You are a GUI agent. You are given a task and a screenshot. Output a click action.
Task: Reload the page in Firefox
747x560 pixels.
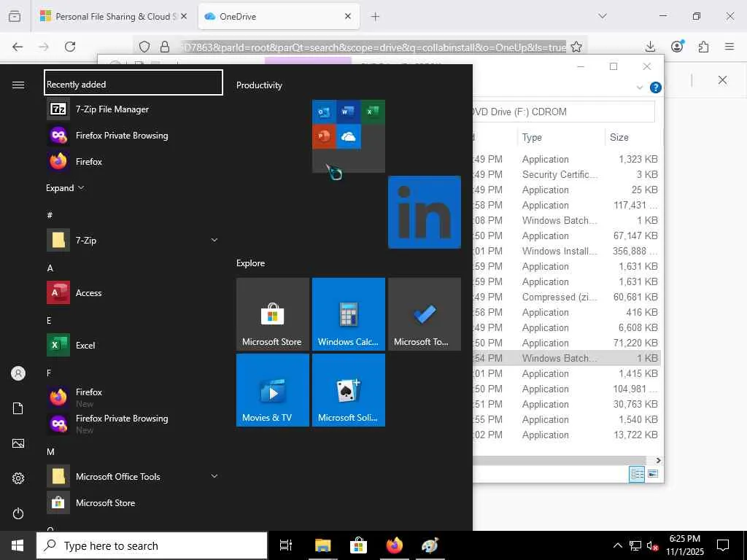[x=70, y=47]
